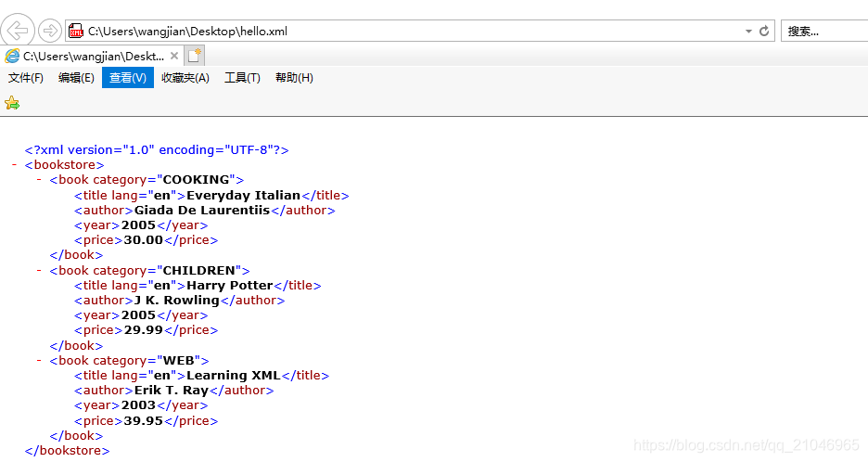Click the price value 30.00

[144, 240]
